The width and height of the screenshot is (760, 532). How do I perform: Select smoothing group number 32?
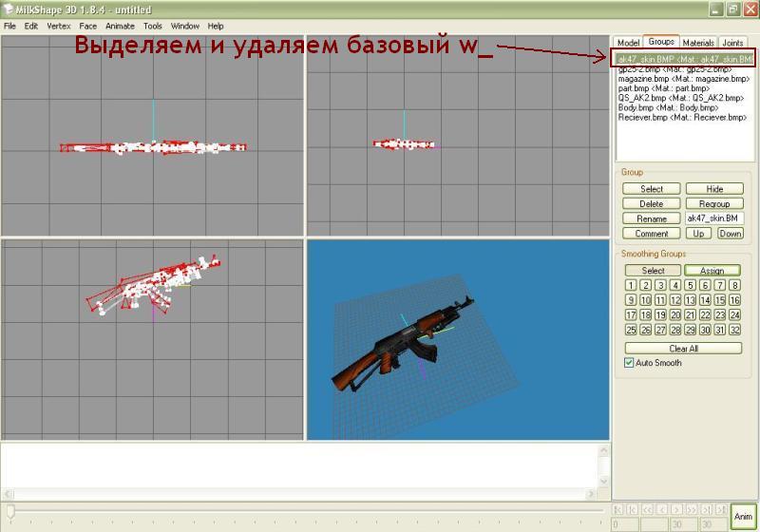click(x=733, y=330)
